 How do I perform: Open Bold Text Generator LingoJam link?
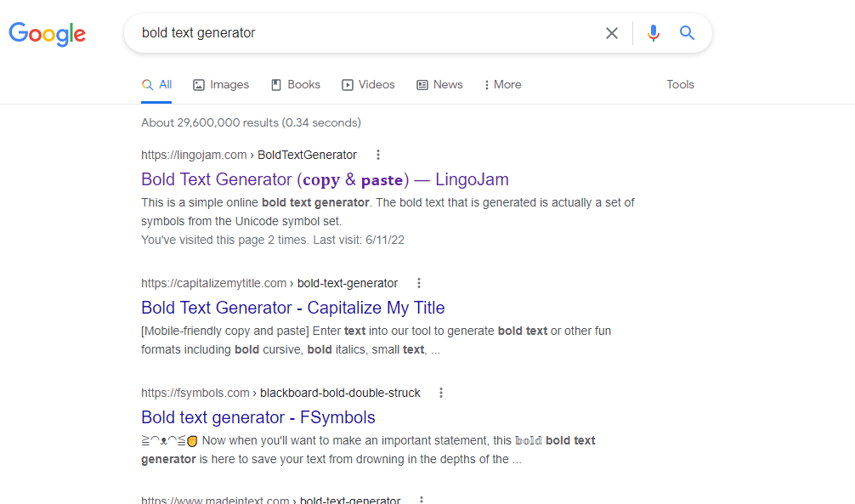click(x=325, y=179)
